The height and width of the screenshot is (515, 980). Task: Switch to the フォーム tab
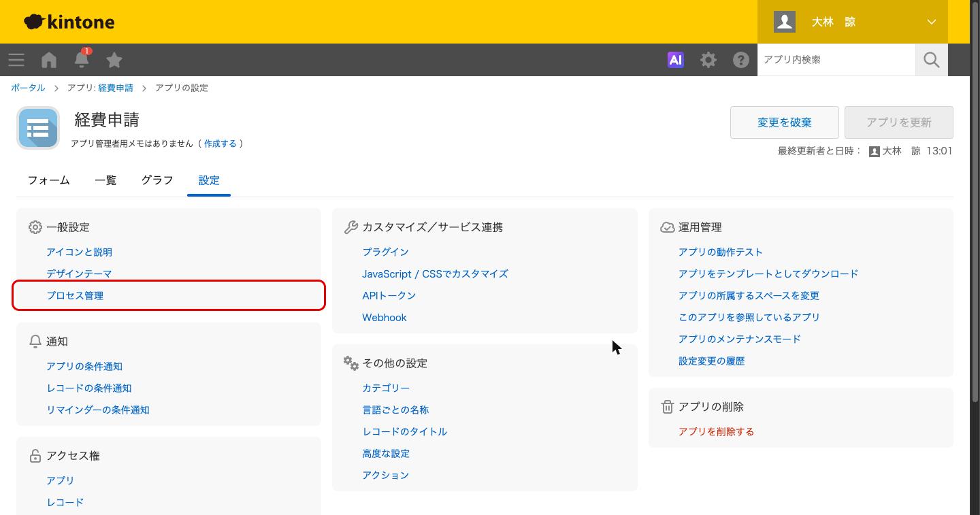coord(49,180)
